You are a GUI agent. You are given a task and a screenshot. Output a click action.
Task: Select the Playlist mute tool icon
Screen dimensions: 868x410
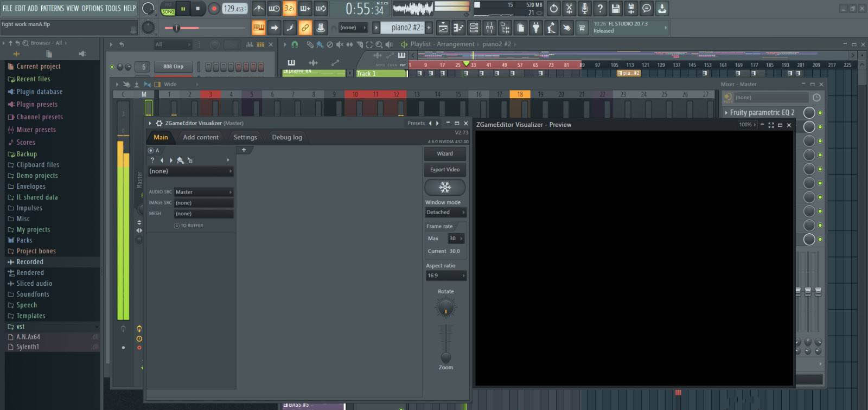coord(340,44)
